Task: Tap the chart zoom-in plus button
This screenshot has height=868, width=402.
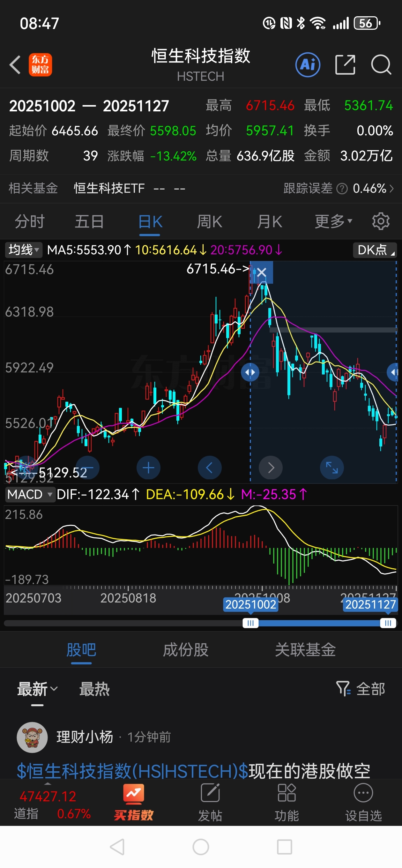Action: (x=148, y=468)
